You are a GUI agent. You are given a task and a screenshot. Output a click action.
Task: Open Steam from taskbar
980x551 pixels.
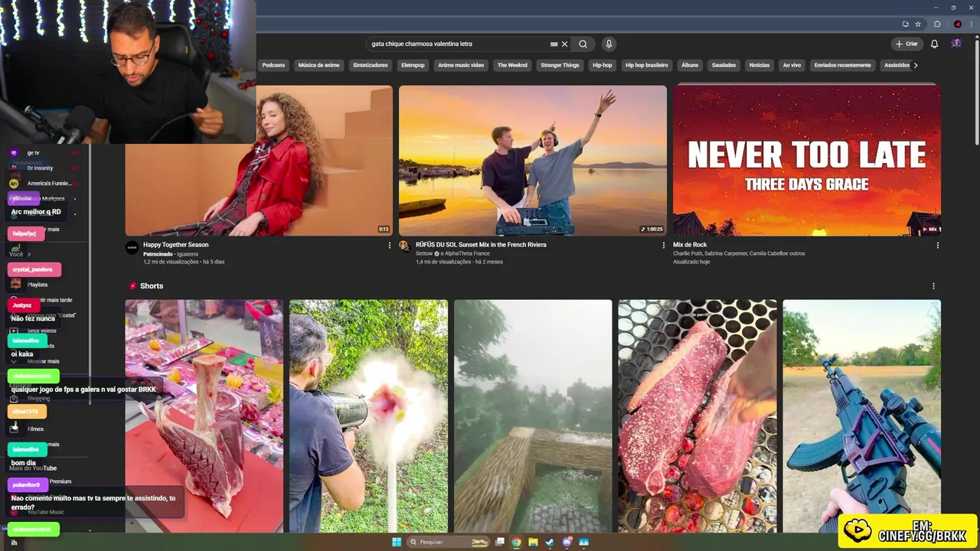(550, 542)
